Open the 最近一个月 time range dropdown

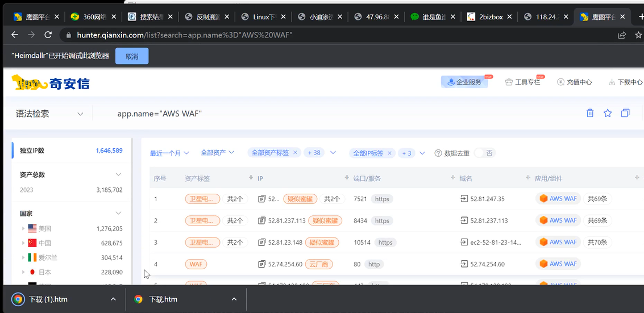(169, 153)
